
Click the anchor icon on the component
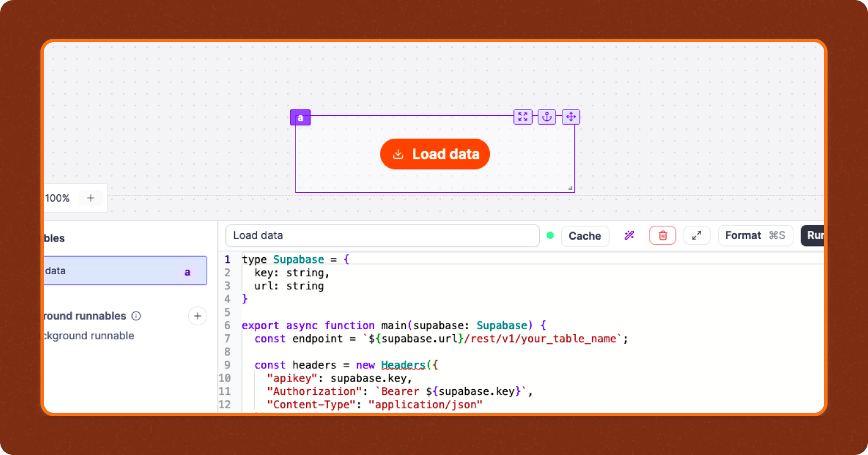[x=547, y=117]
